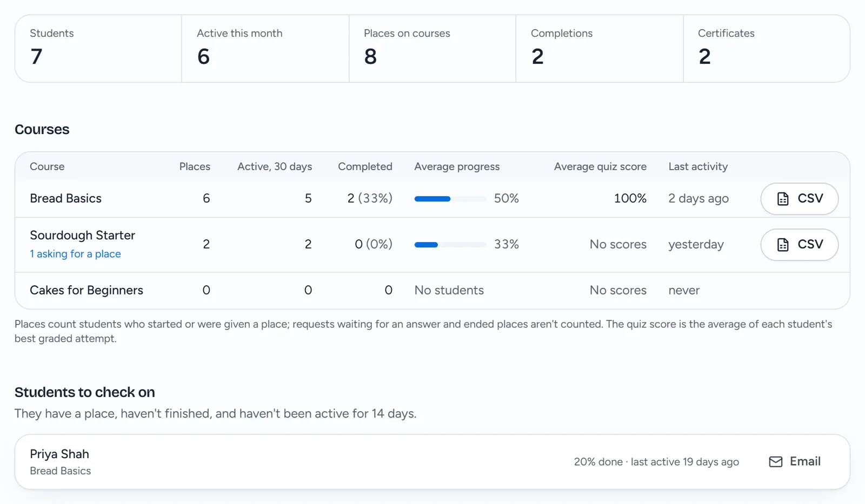Click the Students summary card

point(98,49)
